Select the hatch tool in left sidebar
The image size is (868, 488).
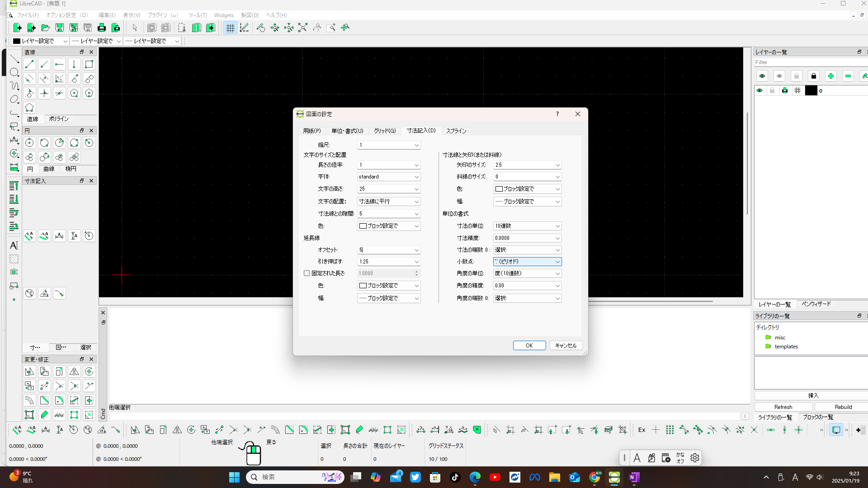14,259
